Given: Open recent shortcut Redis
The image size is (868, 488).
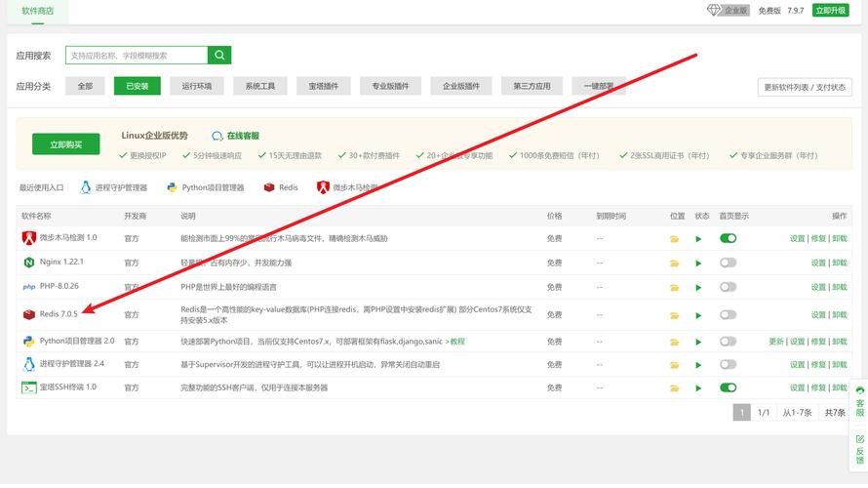Looking at the screenshot, I should pyautogui.click(x=281, y=187).
